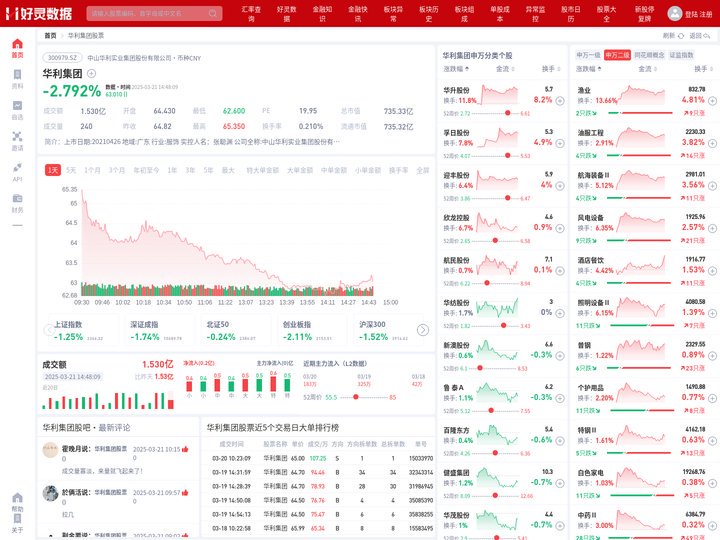
Task: Click the 300979.SZ stock code tag
Action: [62, 58]
